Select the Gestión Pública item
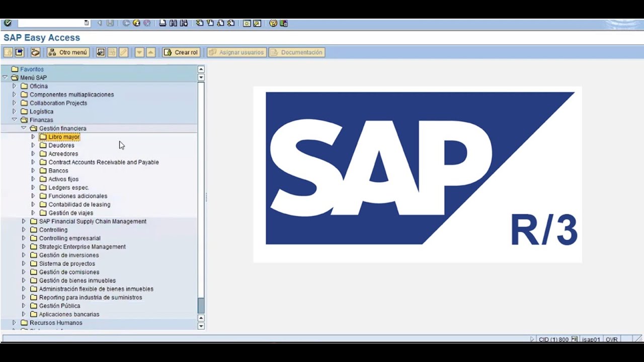 coord(60,306)
